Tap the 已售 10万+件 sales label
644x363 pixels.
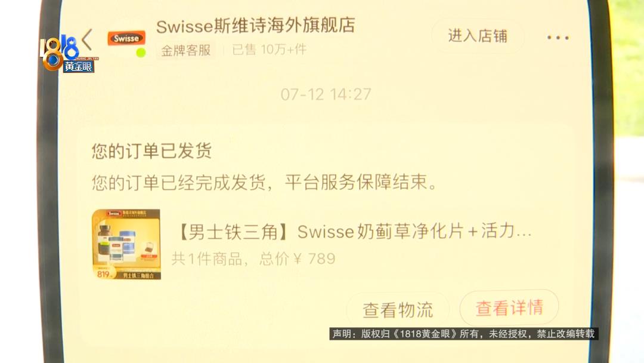click(x=270, y=50)
